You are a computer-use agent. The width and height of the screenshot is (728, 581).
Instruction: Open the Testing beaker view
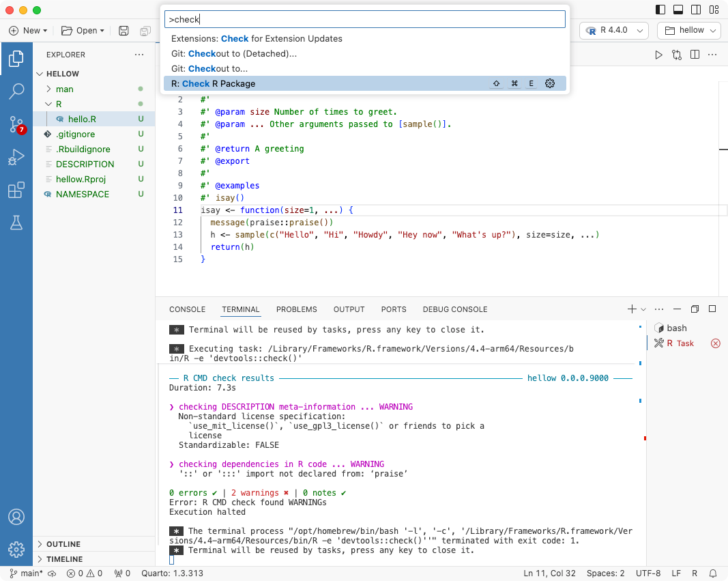pos(16,222)
